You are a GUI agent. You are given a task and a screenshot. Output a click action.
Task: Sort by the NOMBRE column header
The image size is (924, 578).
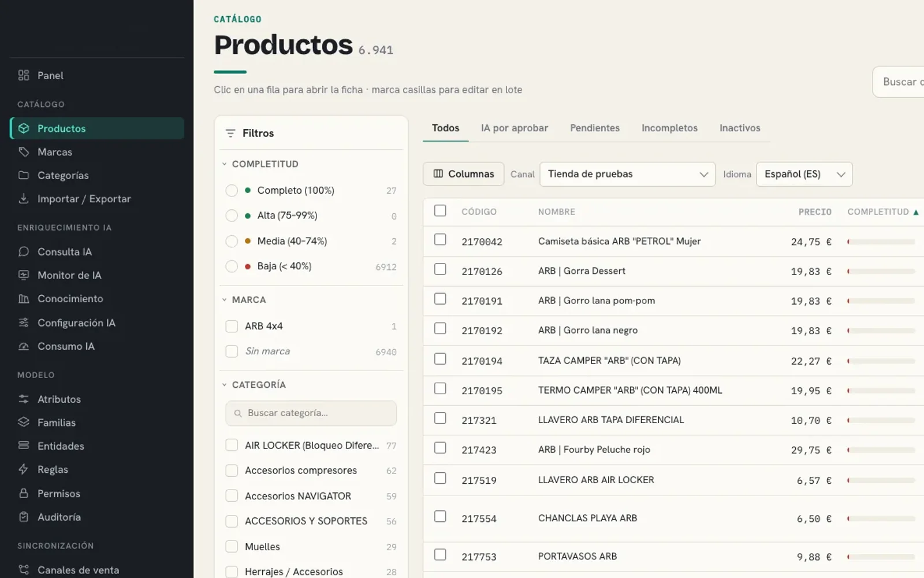[556, 212]
